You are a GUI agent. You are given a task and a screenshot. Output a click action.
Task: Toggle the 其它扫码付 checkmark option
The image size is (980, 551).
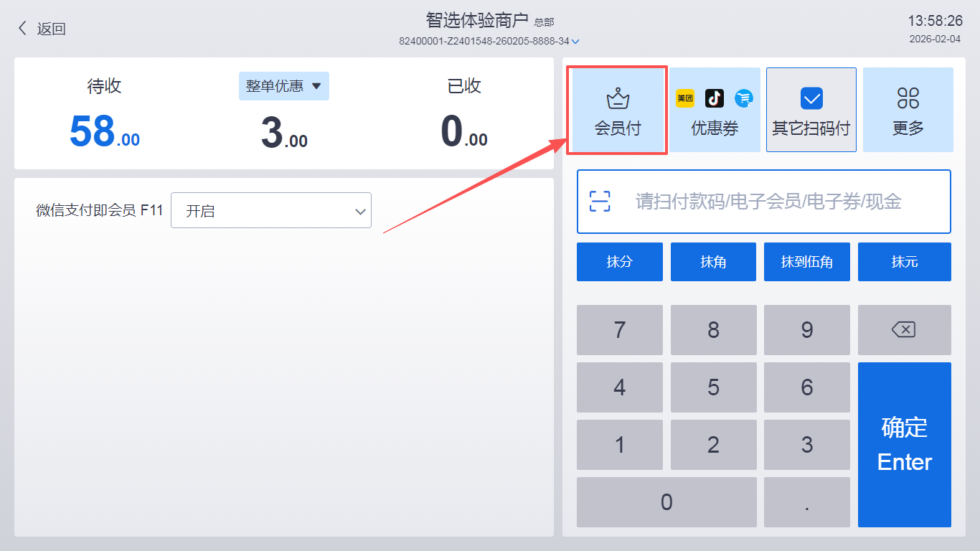tap(811, 110)
